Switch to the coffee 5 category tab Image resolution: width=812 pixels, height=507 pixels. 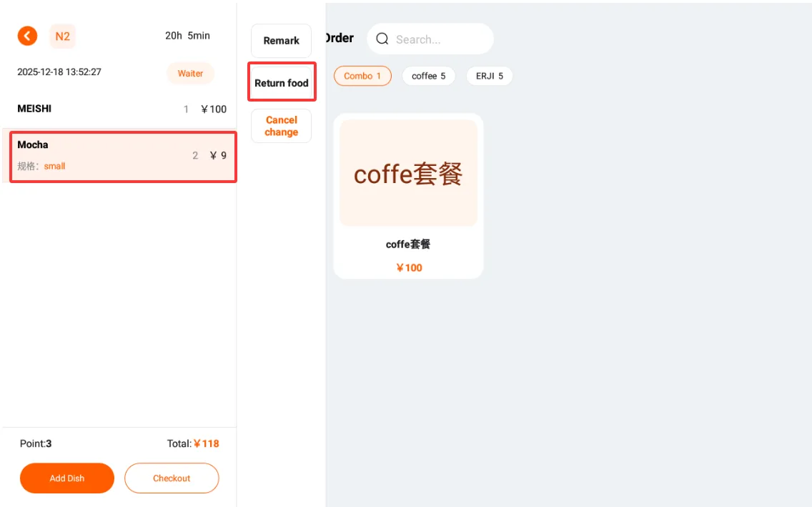428,76
